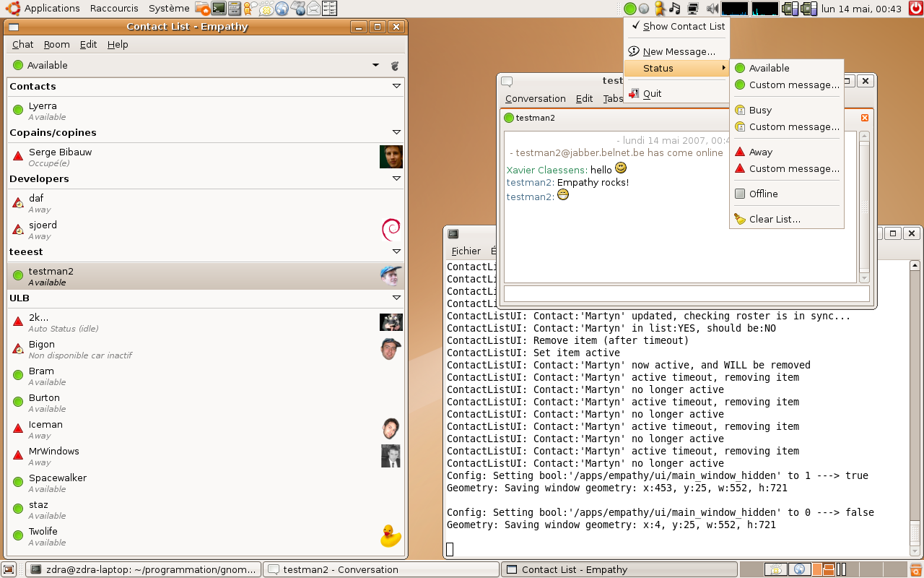The width and height of the screenshot is (924, 578).
Task: Open network monitor tray icon
Action: [693, 9]
